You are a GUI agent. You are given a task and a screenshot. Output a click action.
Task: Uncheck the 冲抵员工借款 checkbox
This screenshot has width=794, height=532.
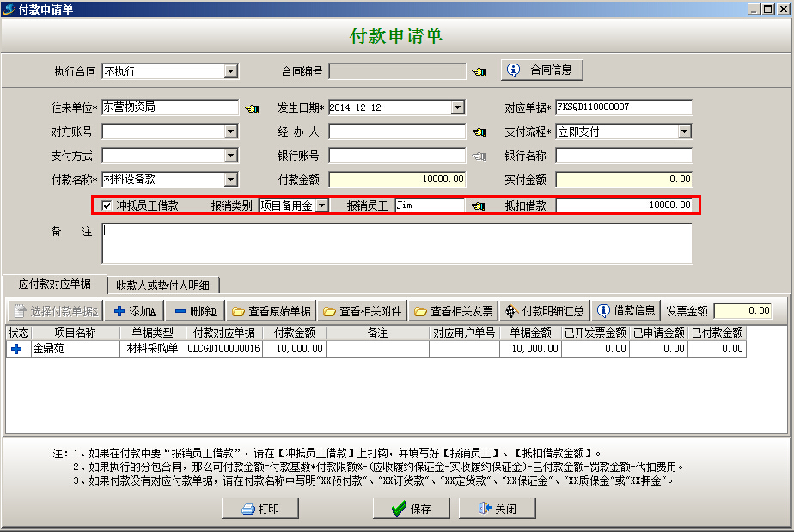coord(107,205)
